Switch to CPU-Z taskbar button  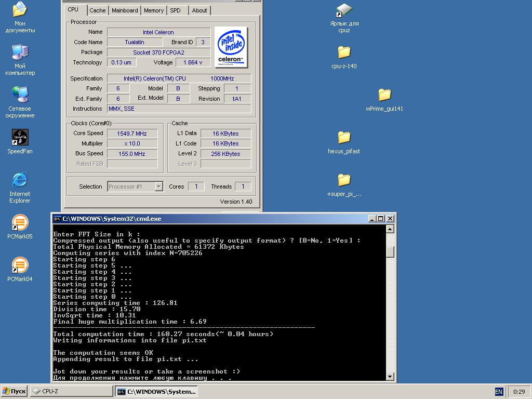[72, 391]
